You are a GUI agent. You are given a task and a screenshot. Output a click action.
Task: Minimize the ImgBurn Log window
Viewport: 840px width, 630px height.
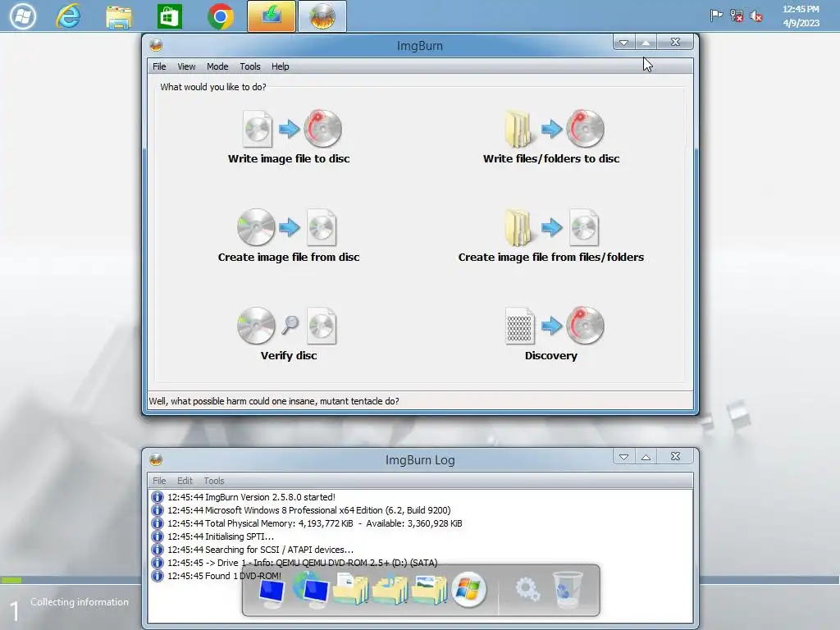click(623, 456)
